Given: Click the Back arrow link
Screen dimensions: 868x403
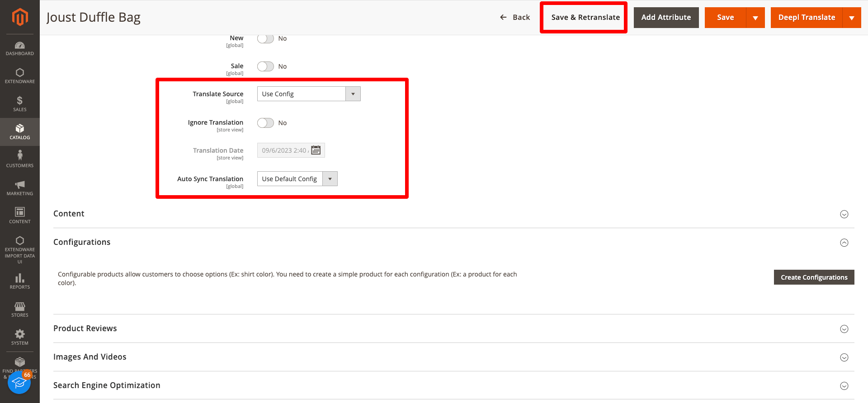Looking at the screenshot, I should 515,17.
